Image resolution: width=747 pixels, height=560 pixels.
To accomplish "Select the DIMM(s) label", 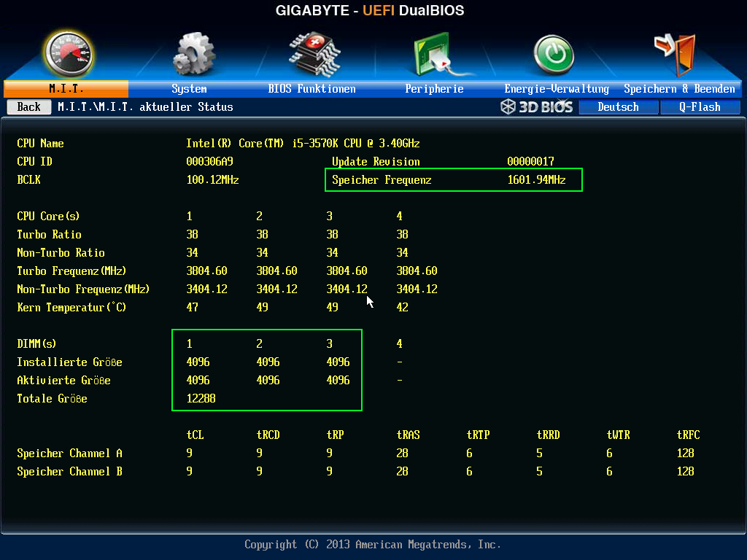I will tap(36, 344).
